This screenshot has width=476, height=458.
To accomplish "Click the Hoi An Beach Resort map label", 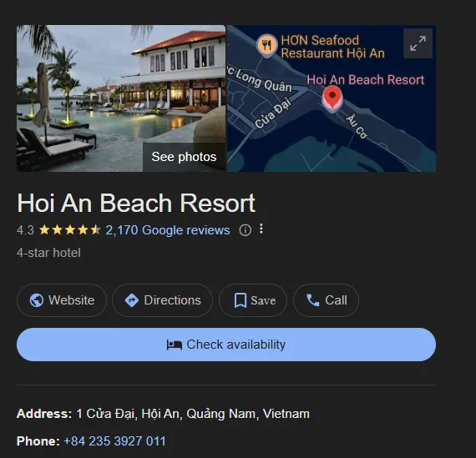I will pos(365,80).
